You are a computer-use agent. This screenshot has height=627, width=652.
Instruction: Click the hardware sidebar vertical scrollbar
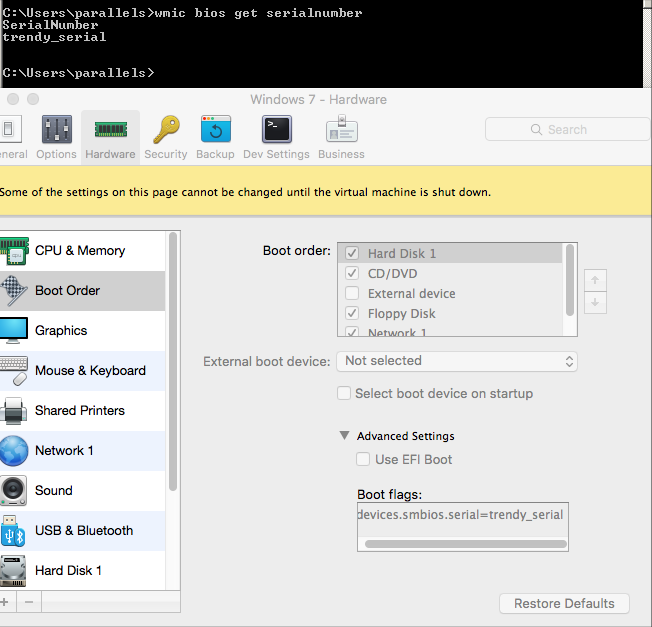[x=173, y=362]
